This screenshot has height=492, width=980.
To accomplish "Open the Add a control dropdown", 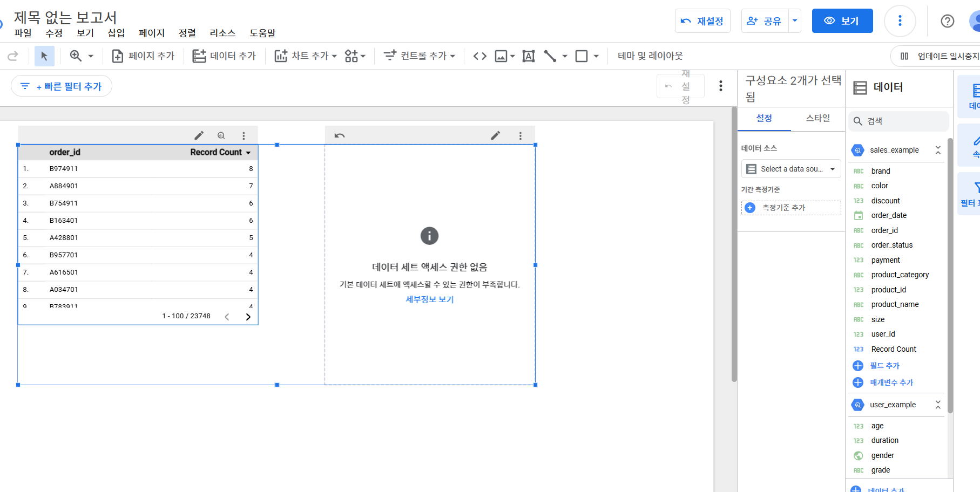I will coord(420,56).
